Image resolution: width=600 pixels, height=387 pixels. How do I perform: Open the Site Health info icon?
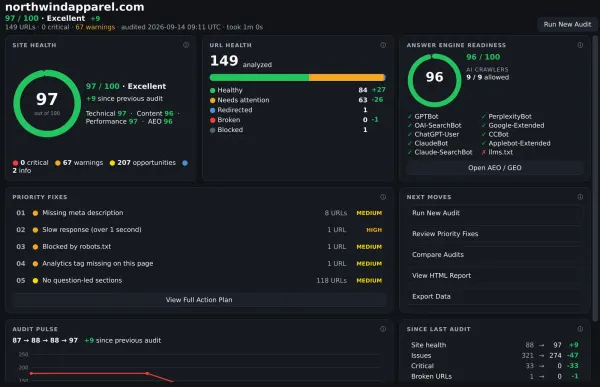point(186,45)
